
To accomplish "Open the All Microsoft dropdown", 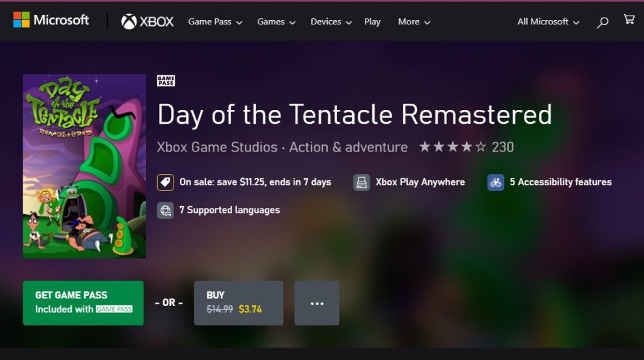I will pos(547,21).
